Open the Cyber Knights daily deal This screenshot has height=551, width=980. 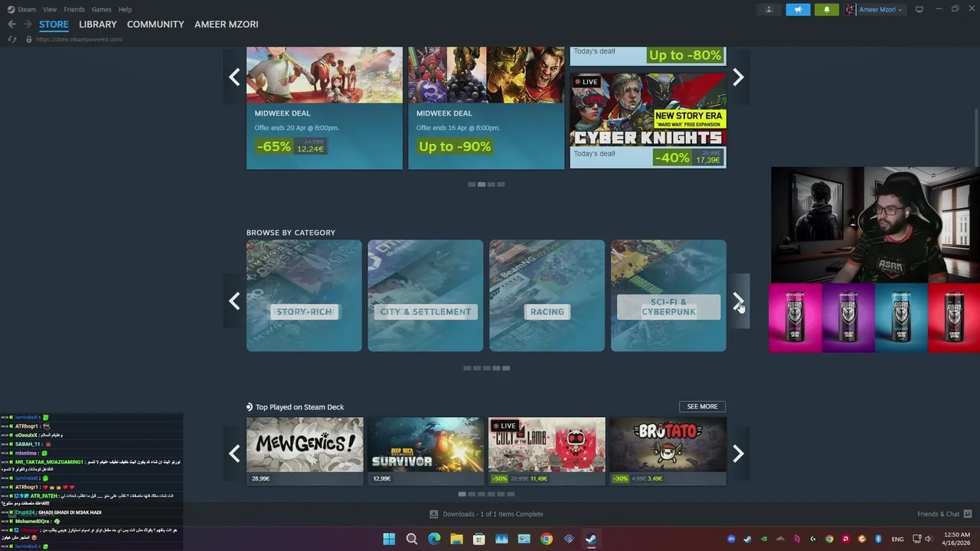coord(648,120)
